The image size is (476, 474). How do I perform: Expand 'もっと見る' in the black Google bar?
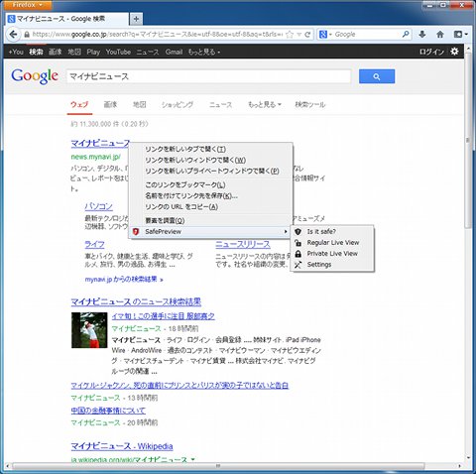204,52
